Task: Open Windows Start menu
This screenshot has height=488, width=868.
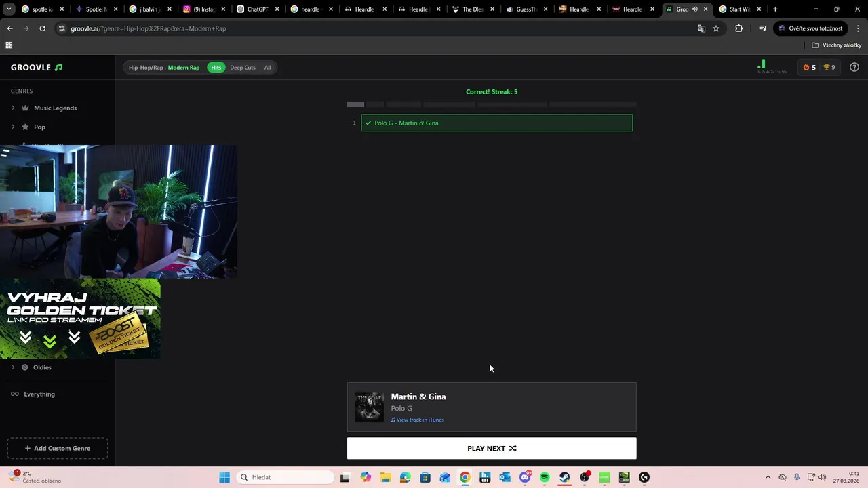Action: coord(224,477)
